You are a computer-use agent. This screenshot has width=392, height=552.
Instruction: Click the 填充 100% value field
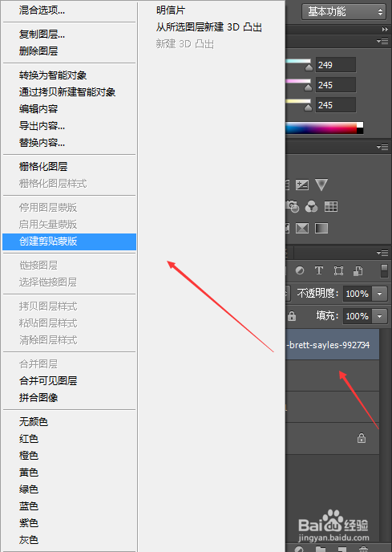click(x=358, y=316)
